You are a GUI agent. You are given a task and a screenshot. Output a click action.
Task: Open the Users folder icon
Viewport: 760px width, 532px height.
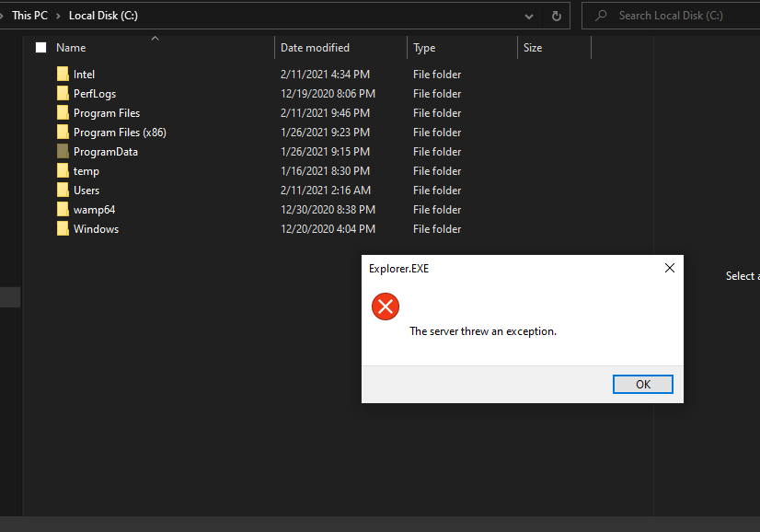(x=62, y=190)
